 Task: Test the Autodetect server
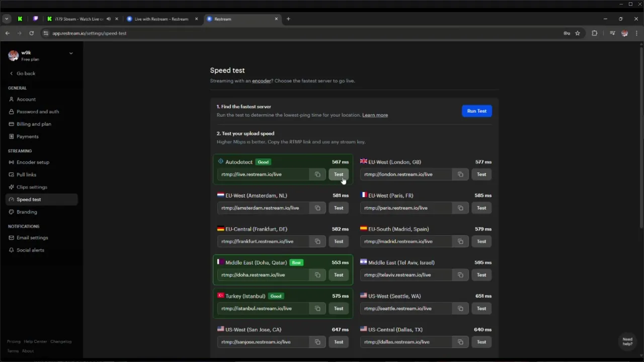339,174
